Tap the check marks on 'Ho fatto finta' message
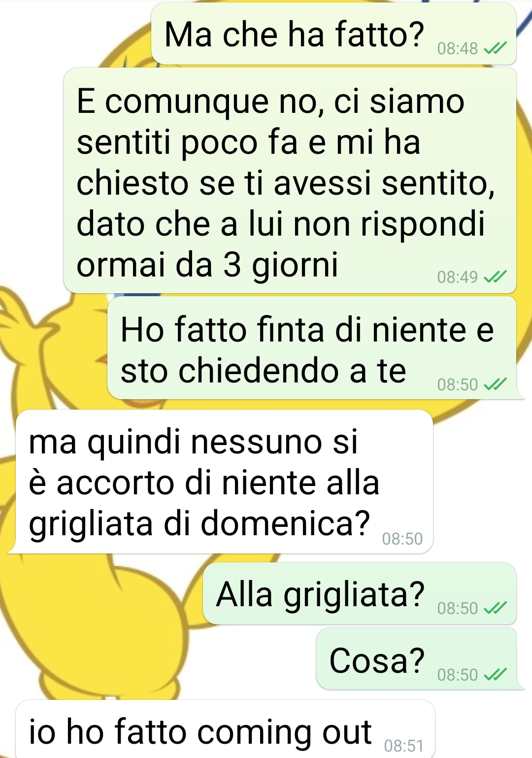 (495, 384)
